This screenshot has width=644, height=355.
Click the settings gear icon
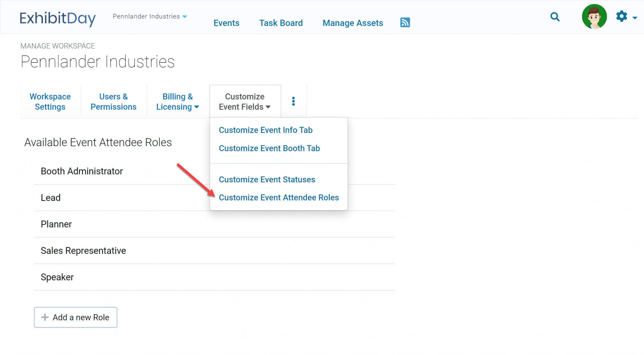point(622,16)
